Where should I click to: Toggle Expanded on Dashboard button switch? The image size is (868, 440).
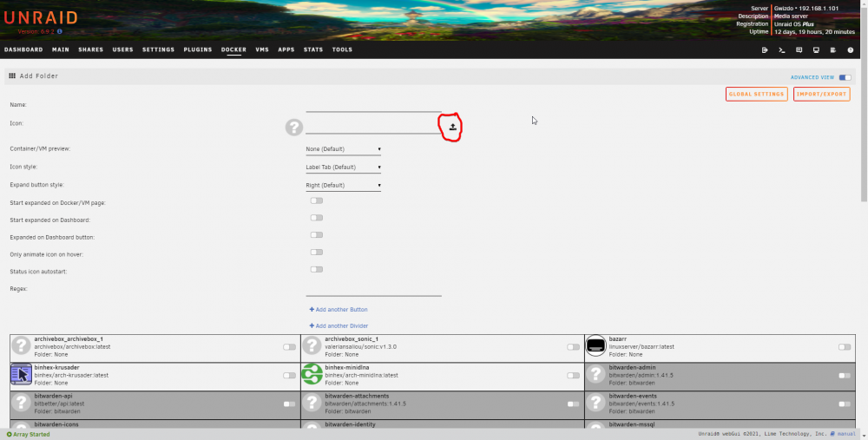pos(317,234)
